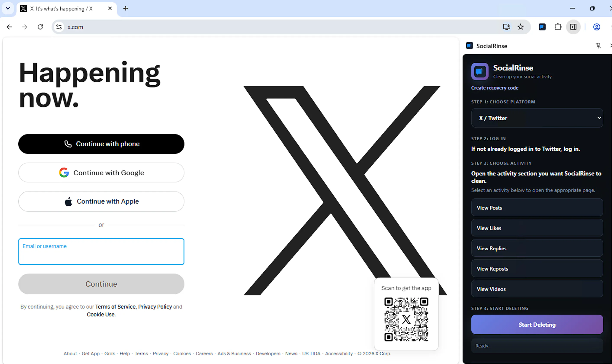The image size is (612, 364).
Task: Open the Grok footer link
Action: 110,353
